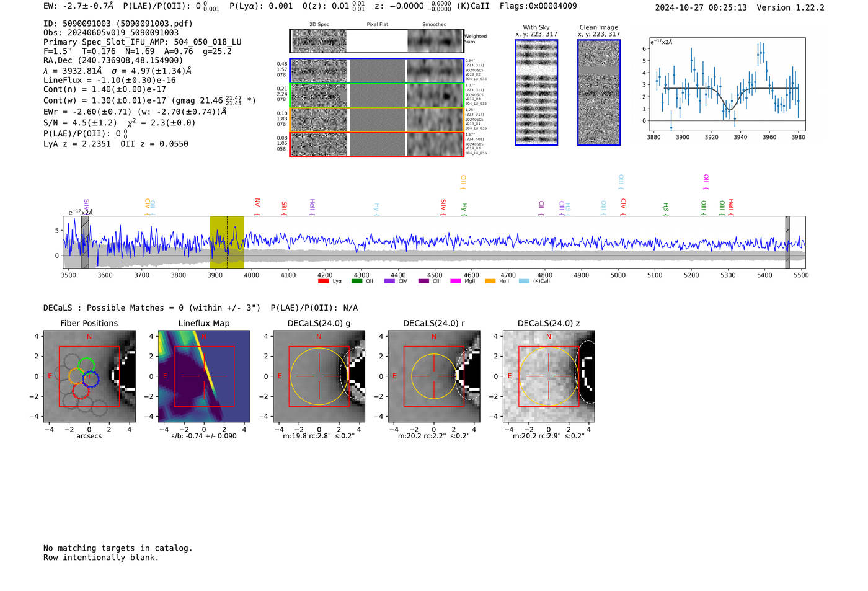Image resolution: width=868 pixels, height=591 pixels.
Task: Click the red HeII line marker near 5300 Å
Action: pyautogui.click(x=731, y=207)
